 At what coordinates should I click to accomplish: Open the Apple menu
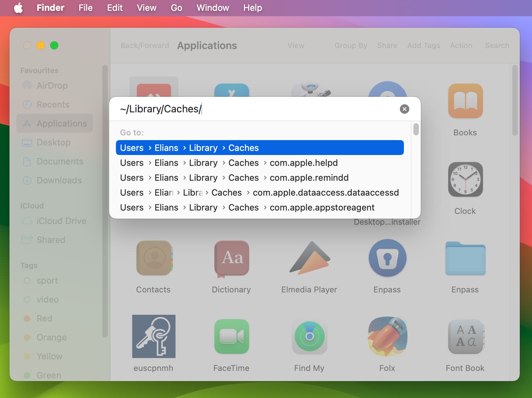18,8
